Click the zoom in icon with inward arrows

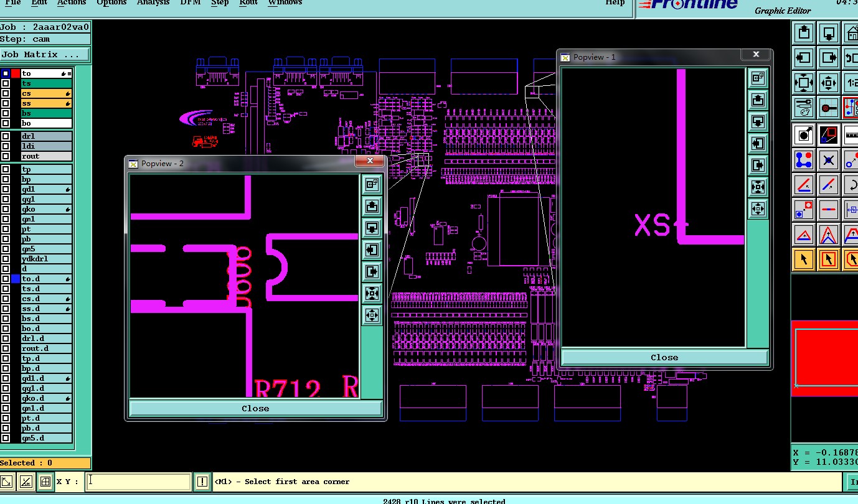tap(804, 83)
